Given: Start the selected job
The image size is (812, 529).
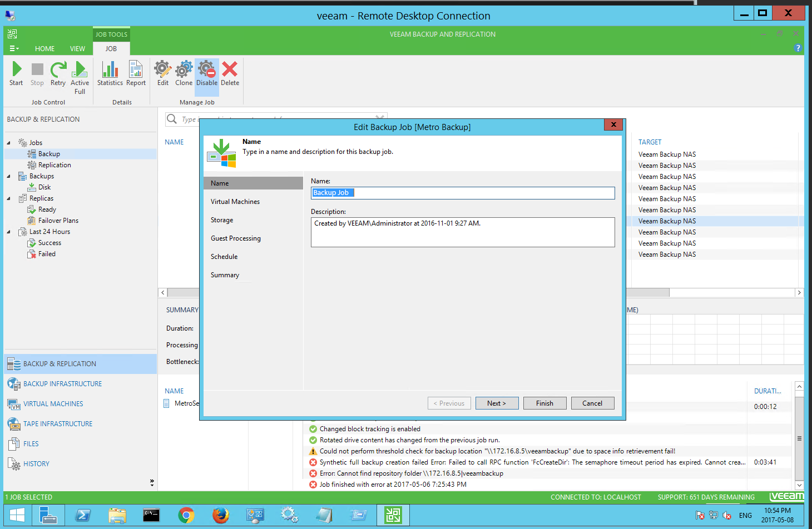Looking at the screenshot, I should point(16,73).
